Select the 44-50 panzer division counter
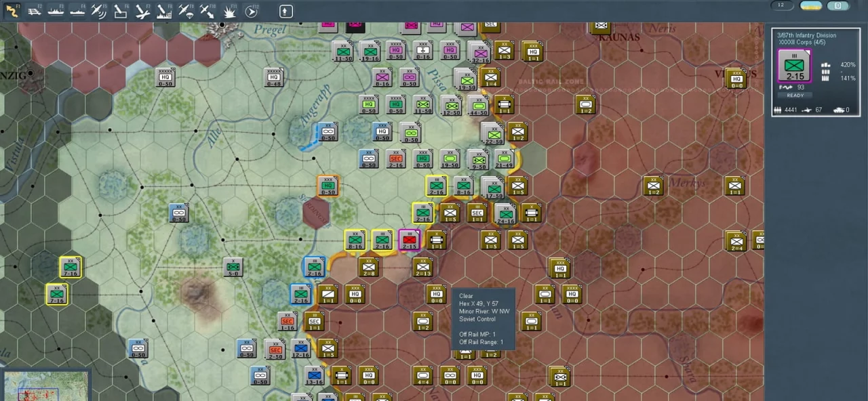The height and width of the screenshot is (401, 868). (478, 105)
